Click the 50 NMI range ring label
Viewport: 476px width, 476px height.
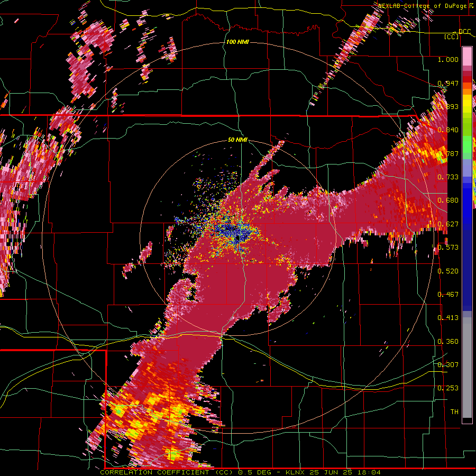pos(237,140)
